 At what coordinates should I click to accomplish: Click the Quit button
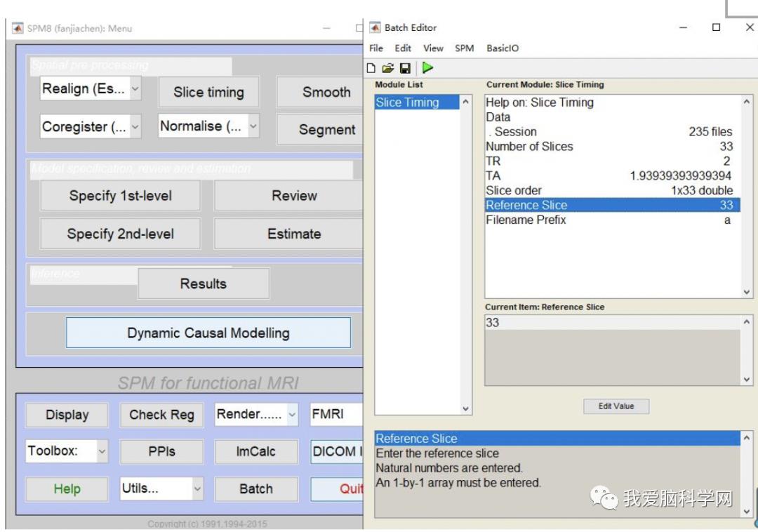pos(337,489)
